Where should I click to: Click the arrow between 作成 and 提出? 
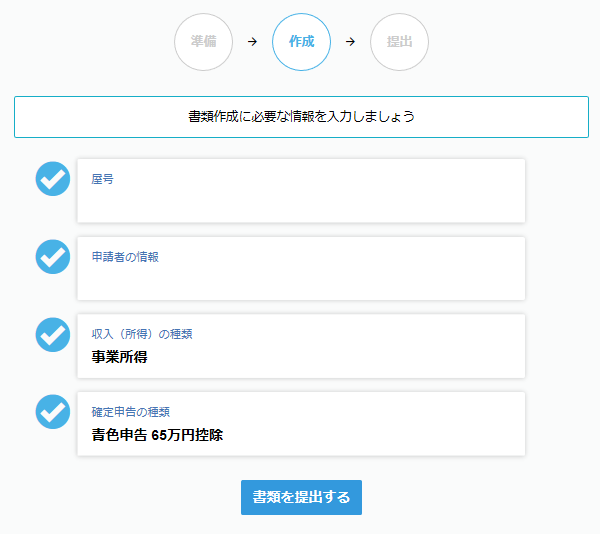pyautogui.click(x=350, y=41)
